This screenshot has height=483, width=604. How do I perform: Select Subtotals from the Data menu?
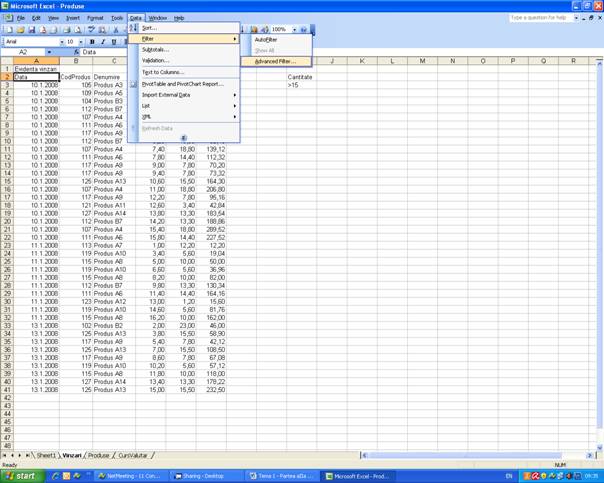[x=155, y=49]
